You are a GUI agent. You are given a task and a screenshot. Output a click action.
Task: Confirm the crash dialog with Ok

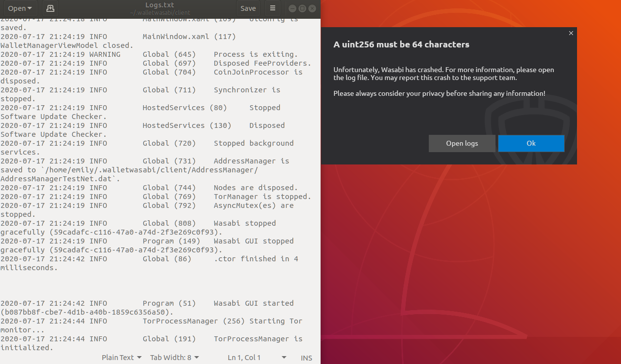pyautogui.click(x=531, y=143)
